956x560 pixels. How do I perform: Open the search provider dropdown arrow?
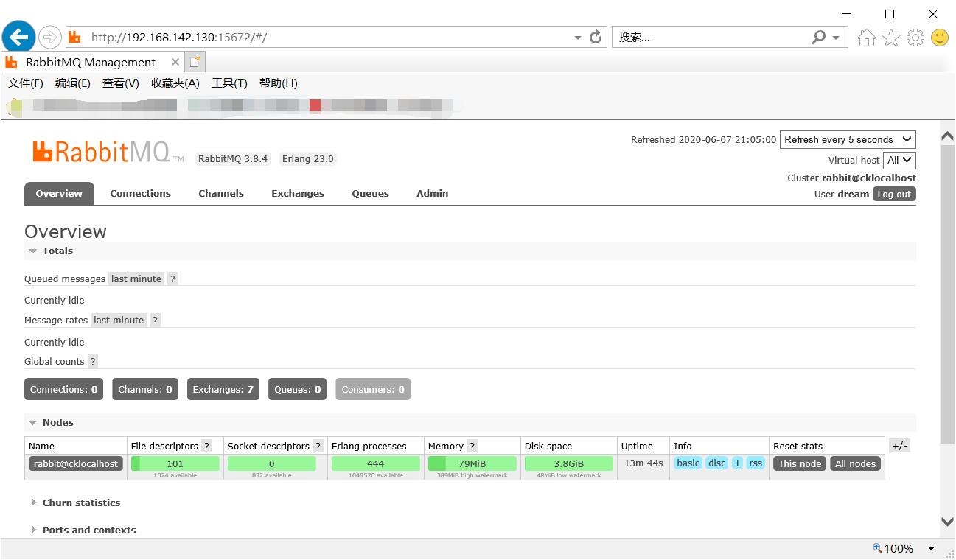[836, 38]
